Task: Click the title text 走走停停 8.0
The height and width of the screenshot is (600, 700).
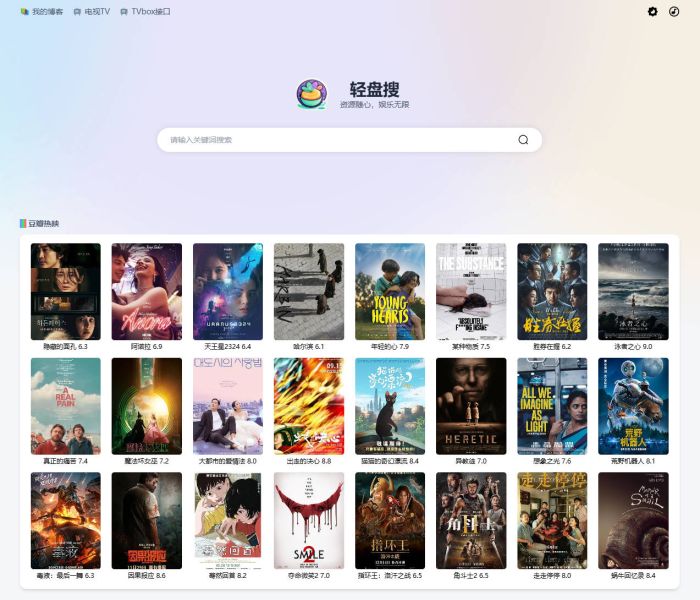Action: point(552,575)
